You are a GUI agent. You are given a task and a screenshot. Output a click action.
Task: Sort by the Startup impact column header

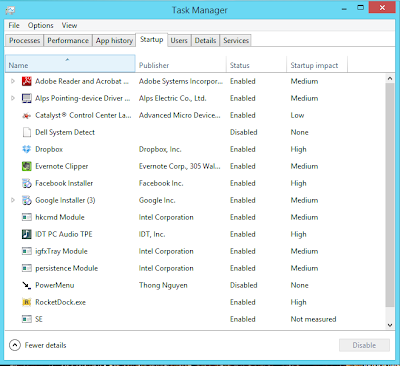click(x=317, y=64)
